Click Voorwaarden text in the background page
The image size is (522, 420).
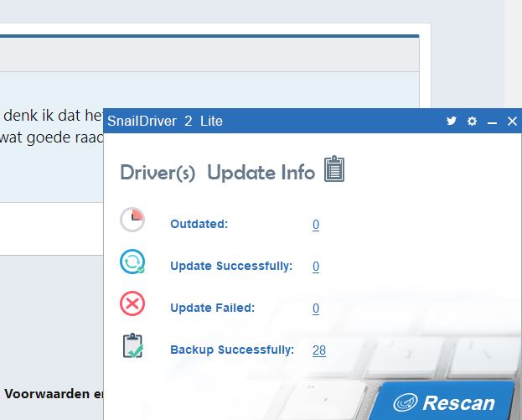(x=47, y=394)
